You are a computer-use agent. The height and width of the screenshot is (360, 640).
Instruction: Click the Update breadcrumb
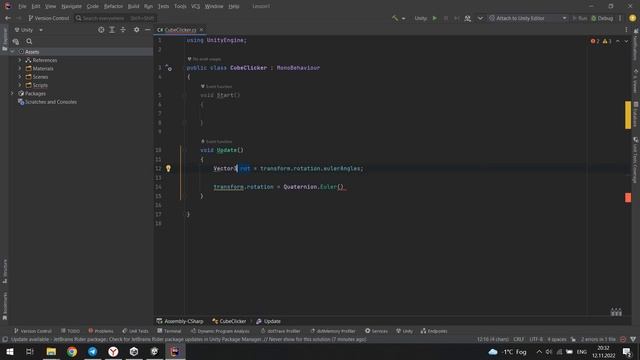click(268, 321)
